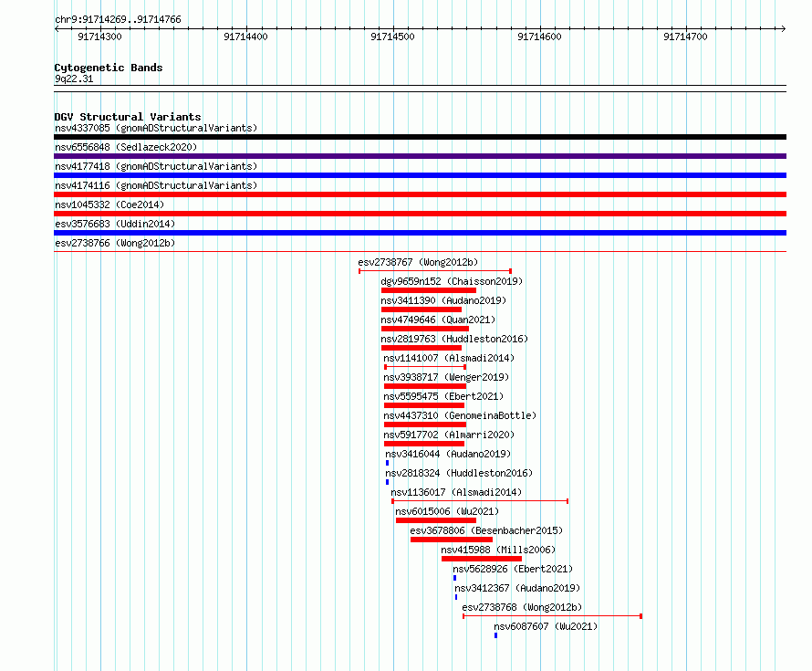
Task: Click blue marker under nsv6087607
Action: [x=495, y=635]
